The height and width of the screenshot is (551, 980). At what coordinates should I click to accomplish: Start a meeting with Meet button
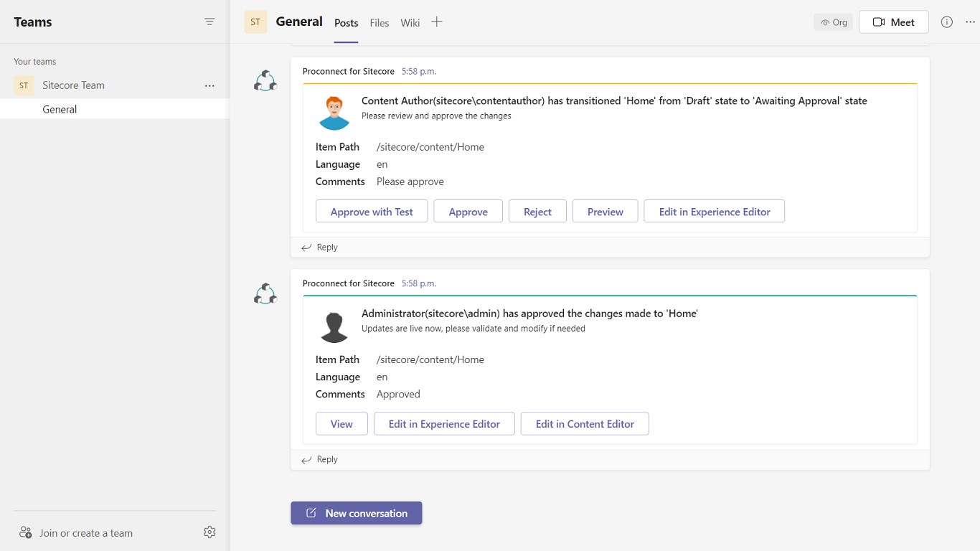click(x=893, y=22)
